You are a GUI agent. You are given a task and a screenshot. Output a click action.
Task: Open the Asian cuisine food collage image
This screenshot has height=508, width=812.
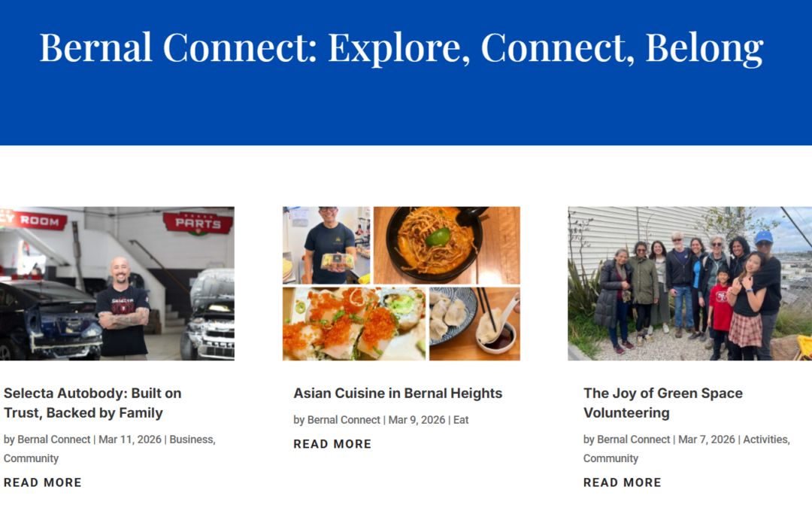[x=401, y=284]
